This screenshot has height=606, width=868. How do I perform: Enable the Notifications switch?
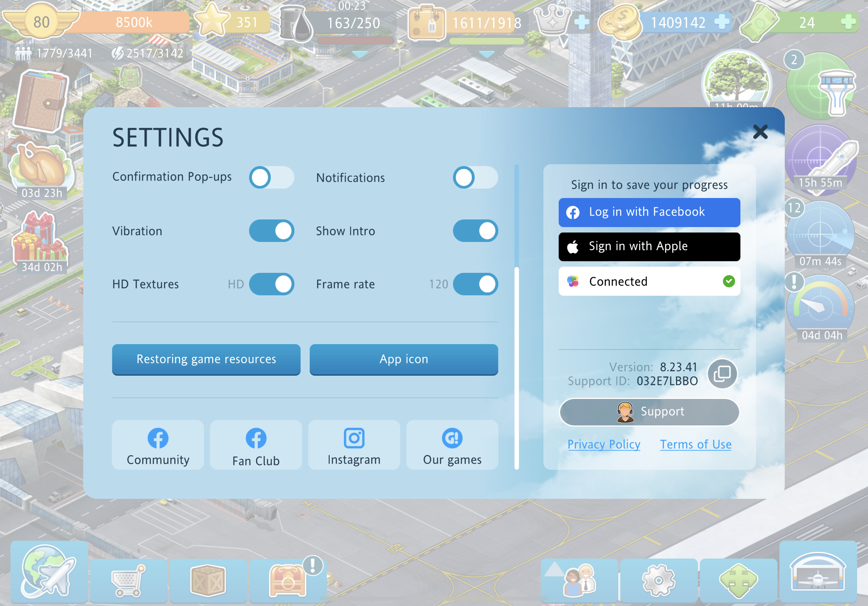pyautogui.click(x=475, y=177)
